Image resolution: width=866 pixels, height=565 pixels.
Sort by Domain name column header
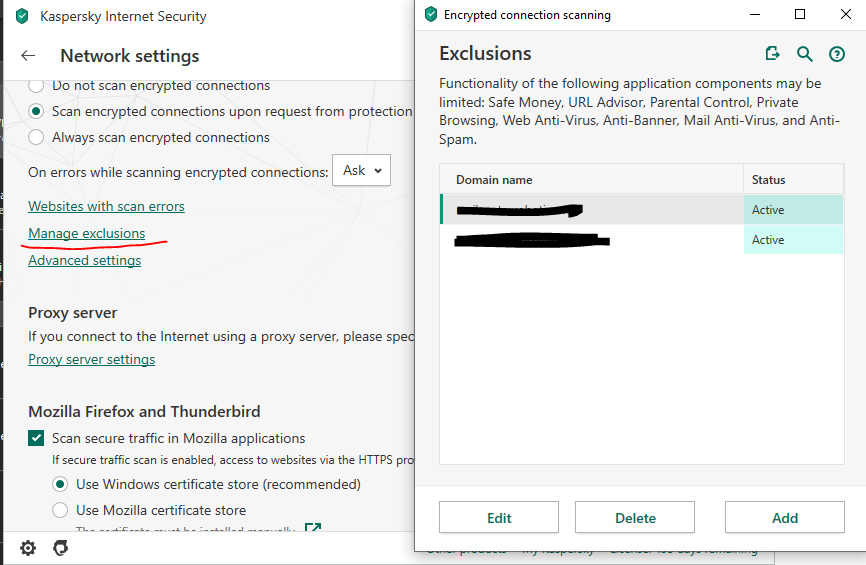592,179
